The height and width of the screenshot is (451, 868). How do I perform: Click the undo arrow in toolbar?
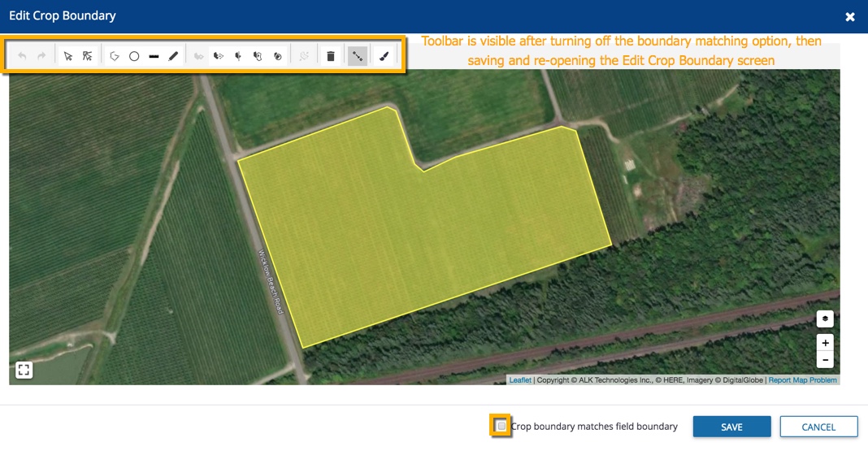22,56
